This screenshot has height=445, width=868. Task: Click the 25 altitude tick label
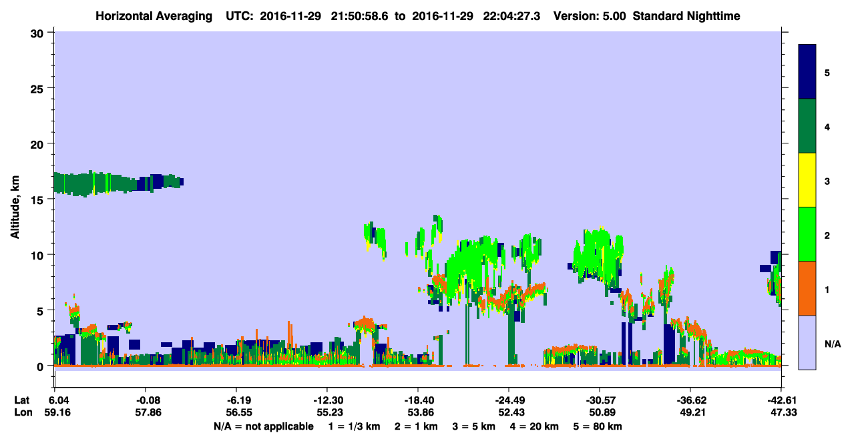(x=39, y=88)
